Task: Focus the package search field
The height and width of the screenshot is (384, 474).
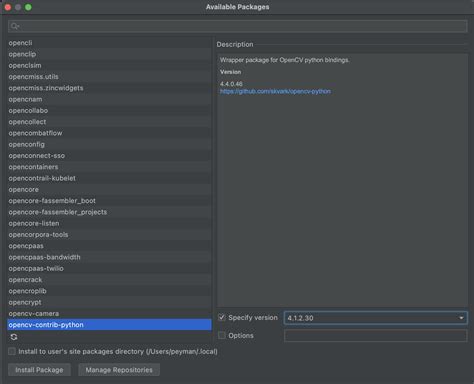Action: coord(237,26)
